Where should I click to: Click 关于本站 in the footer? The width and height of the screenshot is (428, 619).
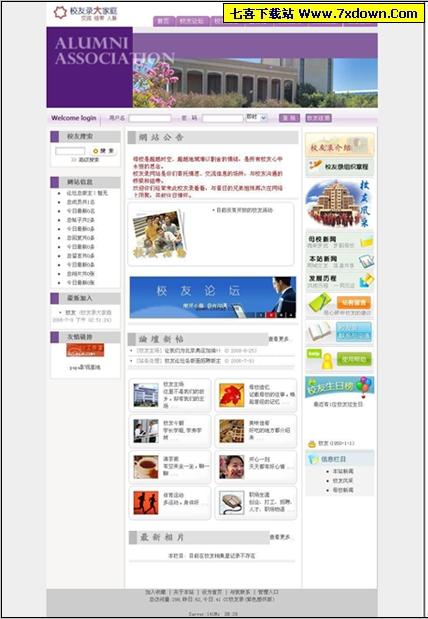(x=184, y=592)
